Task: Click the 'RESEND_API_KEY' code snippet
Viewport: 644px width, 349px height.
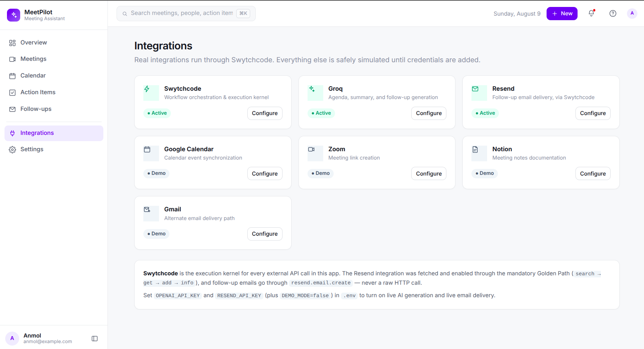Action: (239, 295)
